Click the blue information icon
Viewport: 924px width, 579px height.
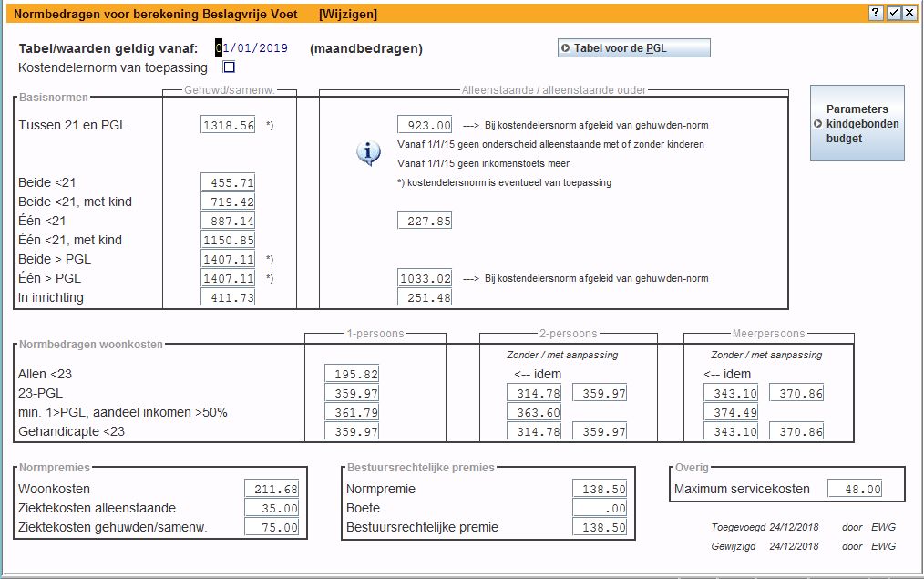click(368, 153)
